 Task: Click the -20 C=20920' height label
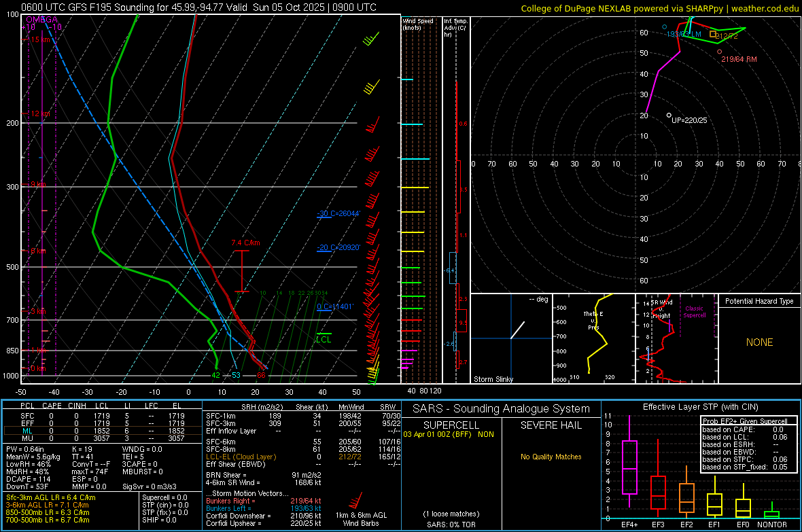(x=338, y=247)
